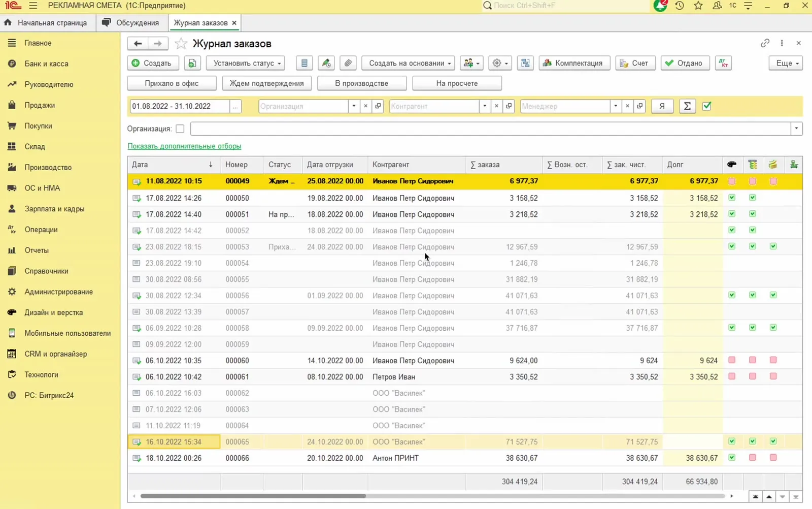812x509 pixels.
Task: Click the date period field 01.08.2022 - 31.10.2022
Action: [180, 106]
